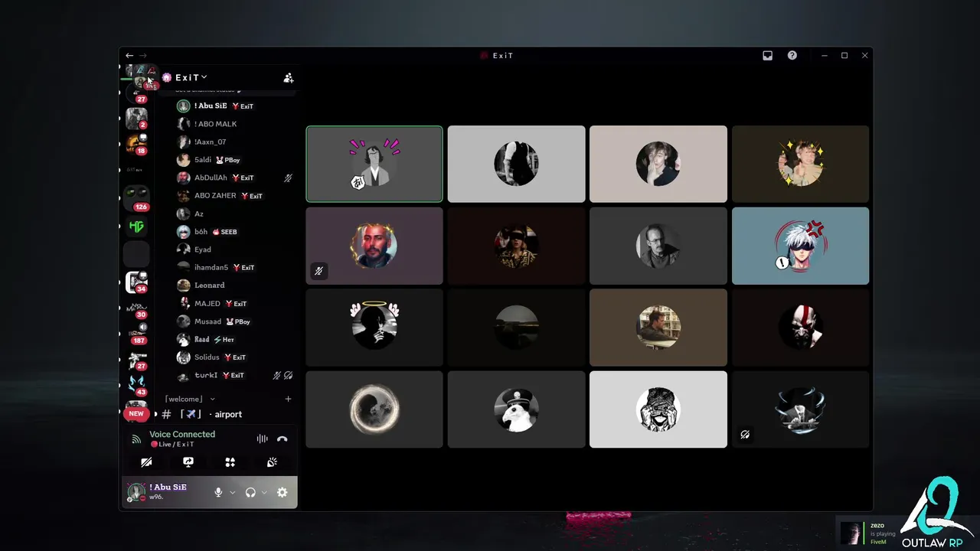Toggle microphone mute in user panel
980x551 pixels.
click(218, 492)
